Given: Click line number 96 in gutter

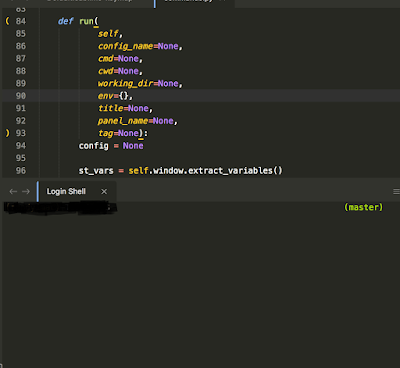Looking at the screenshot, I should (21, 171).
